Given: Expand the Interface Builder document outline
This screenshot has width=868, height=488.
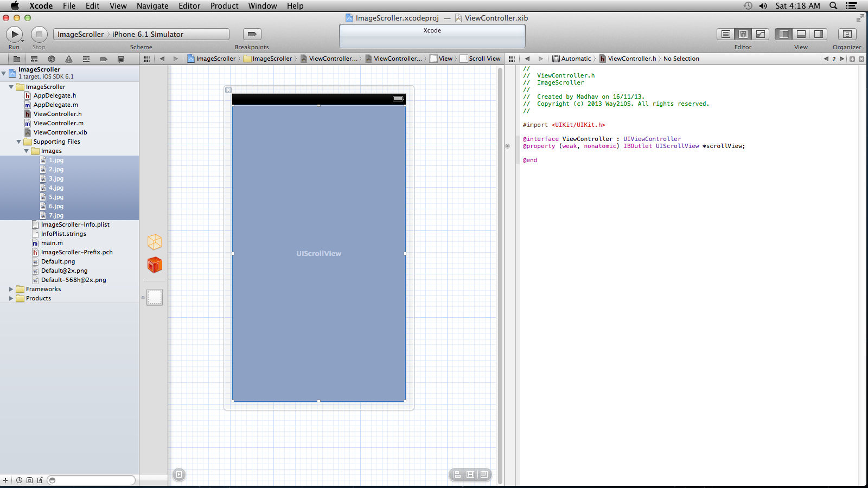Looking at the screenshot, I should click(178, 475).
